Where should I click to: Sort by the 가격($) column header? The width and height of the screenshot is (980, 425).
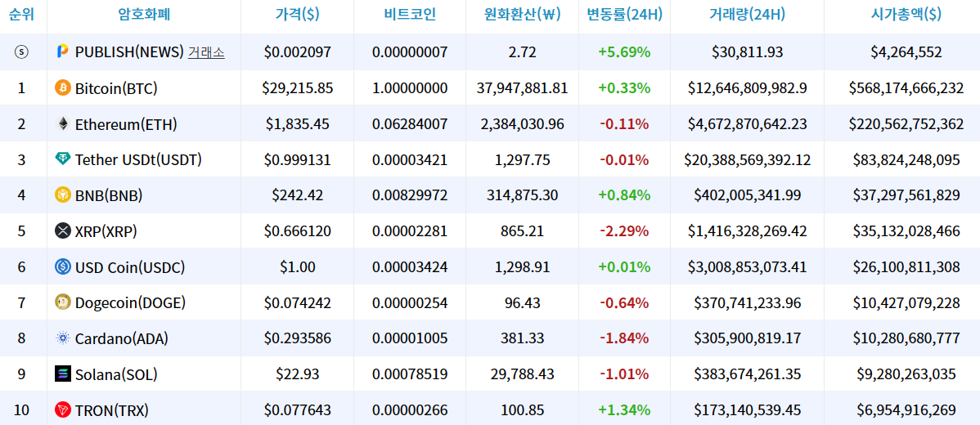pos(298,15)
